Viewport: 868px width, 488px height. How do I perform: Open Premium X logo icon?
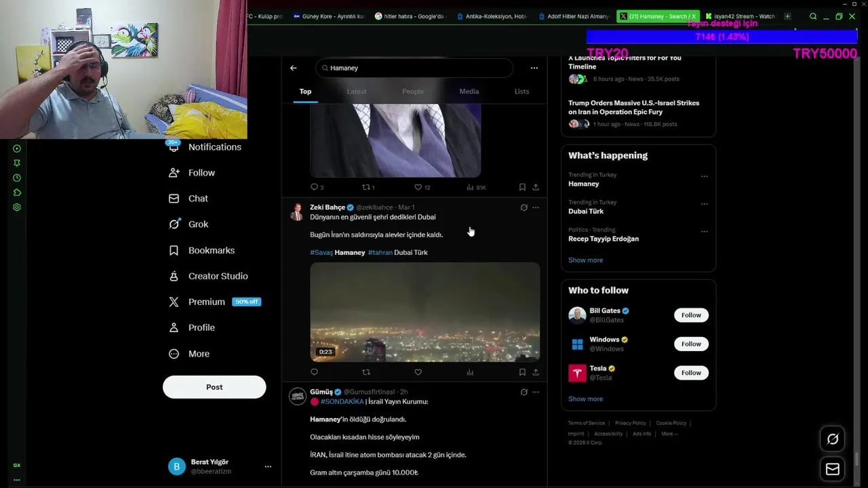[x=174, y=302]
